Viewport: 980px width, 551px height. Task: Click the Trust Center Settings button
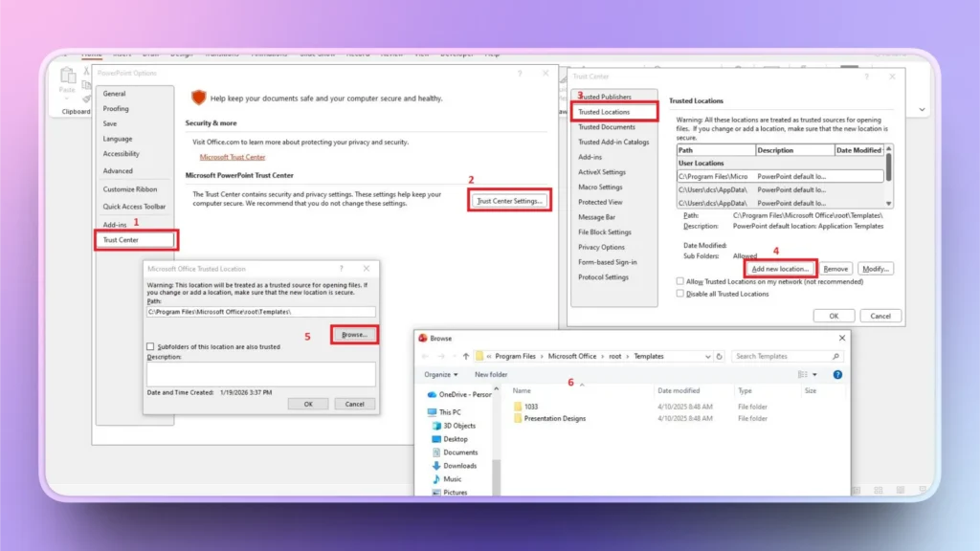tap(508, 200)
